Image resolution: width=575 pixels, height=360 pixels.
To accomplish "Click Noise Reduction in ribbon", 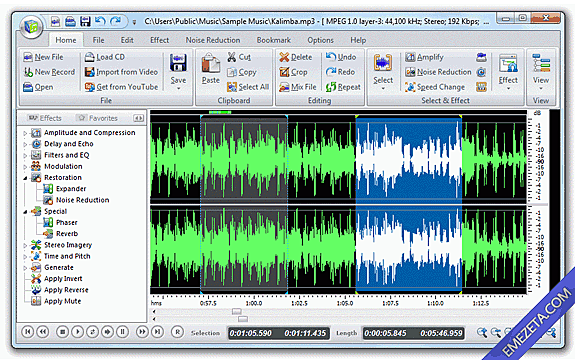I will point(438,72).
